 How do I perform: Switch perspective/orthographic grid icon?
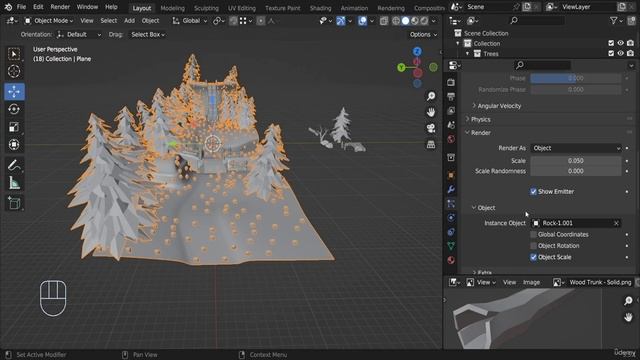431,144
